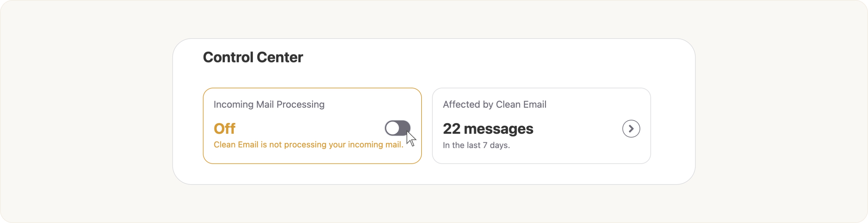Click the "Incoming Mail Processing" label
Viewport: 868px width, 223px height.
(269, 104)
